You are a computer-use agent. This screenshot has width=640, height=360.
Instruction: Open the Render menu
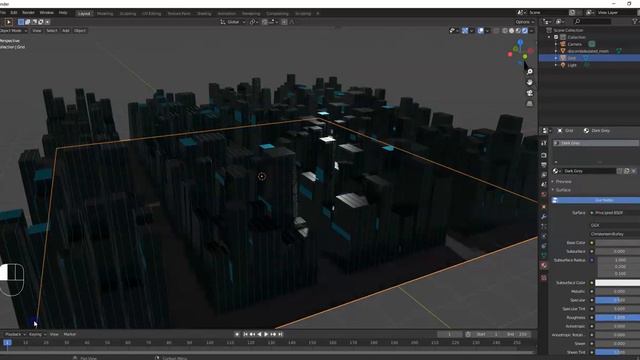[x=28, y=13]
